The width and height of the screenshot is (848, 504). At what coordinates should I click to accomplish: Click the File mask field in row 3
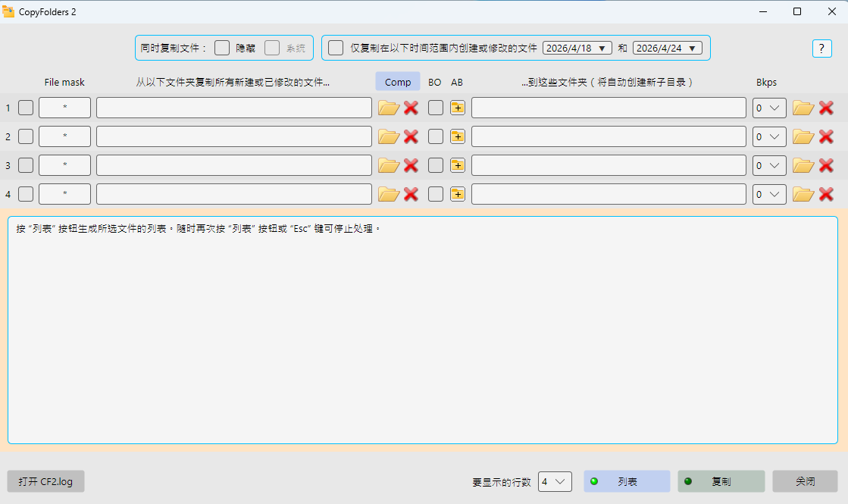coord(64,165)
